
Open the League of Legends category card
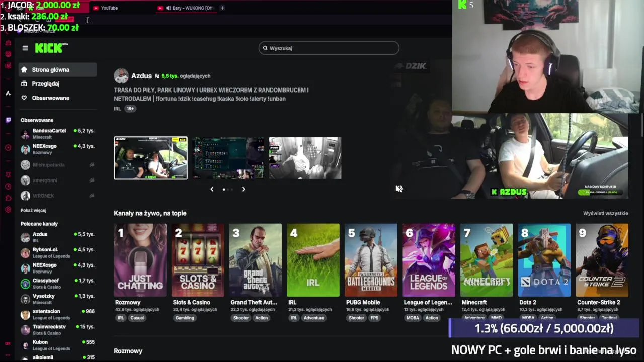[x=429, y=260]
